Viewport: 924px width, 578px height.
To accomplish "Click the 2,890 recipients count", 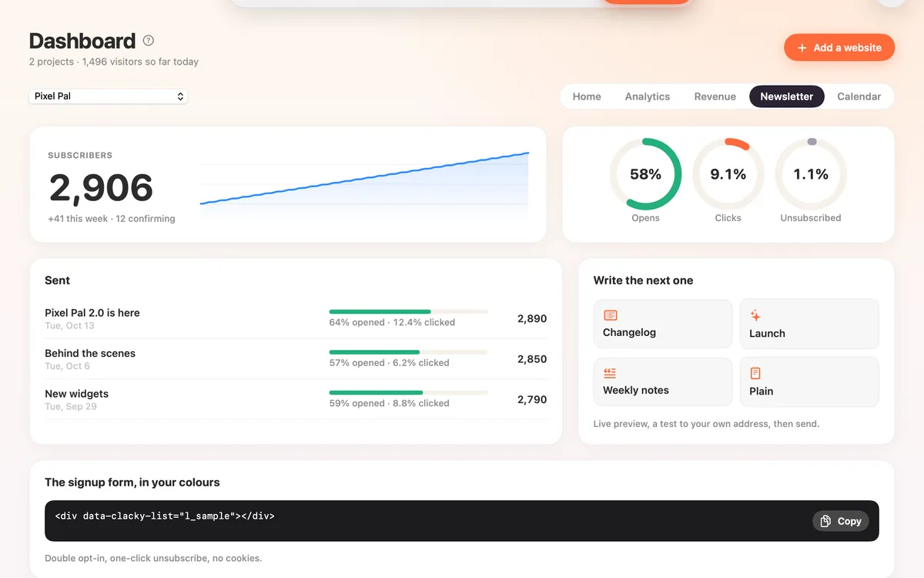I will (x=532, y=318).
